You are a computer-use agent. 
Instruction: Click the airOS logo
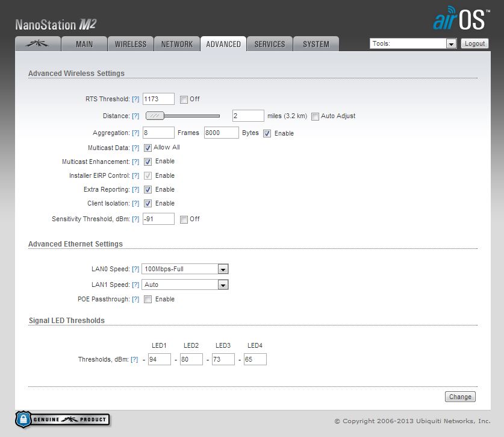pyautogui.click(x=461, y=19)
